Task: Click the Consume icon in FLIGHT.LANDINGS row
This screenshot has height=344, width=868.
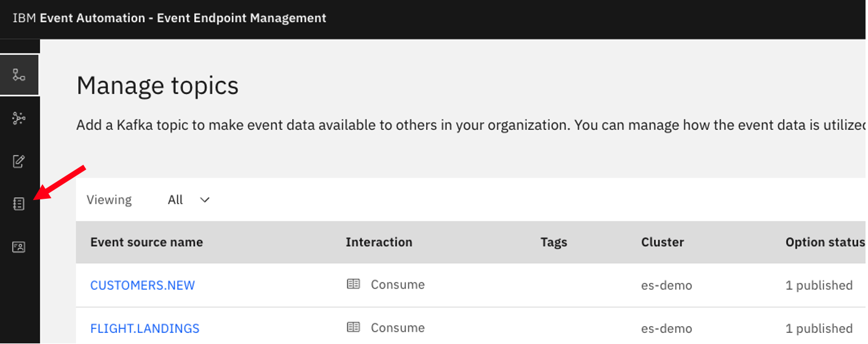Action: [x=353, y=327]
